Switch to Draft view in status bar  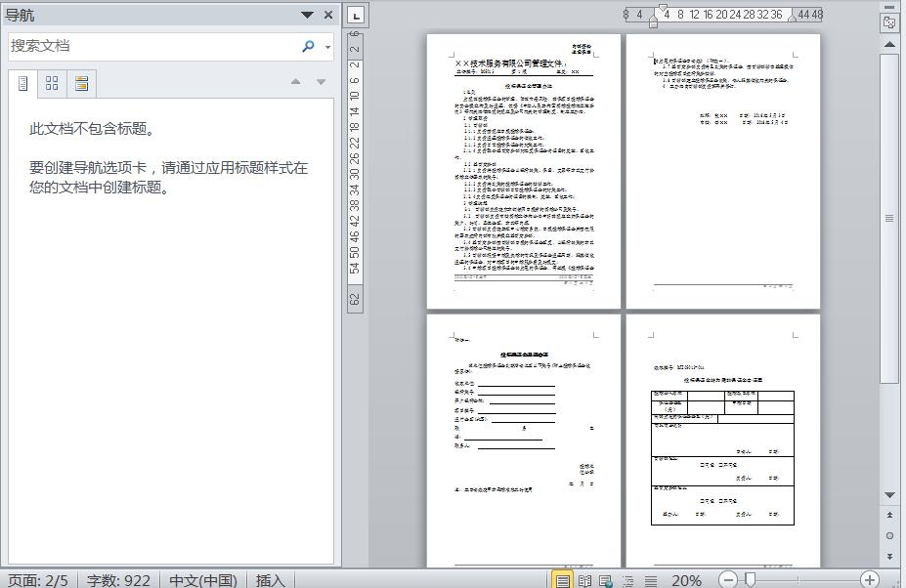(x=650, y=580)
